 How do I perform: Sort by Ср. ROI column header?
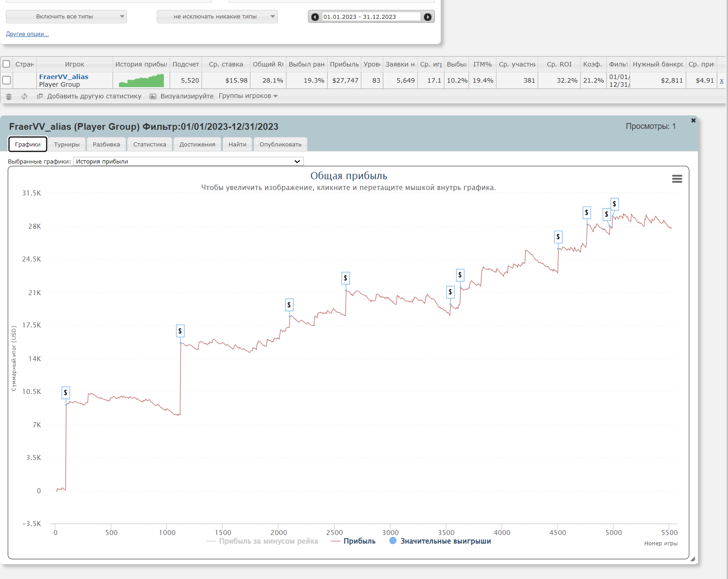point(559,64)
